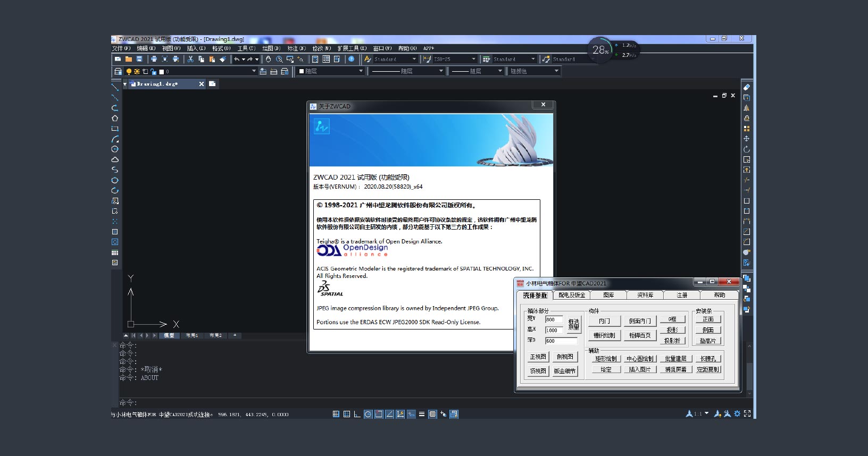Click the Undo arrow icon
This screenshot has width=868, height=456.
coord(237,59)
